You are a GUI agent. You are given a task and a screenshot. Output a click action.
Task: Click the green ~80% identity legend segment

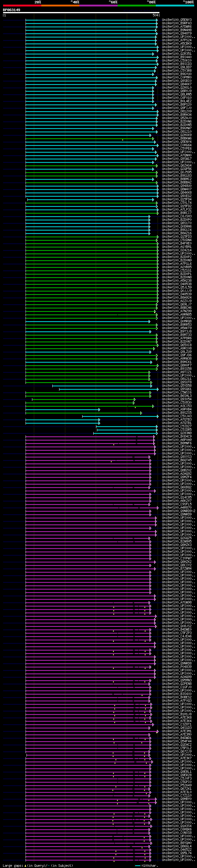[137, 6]
